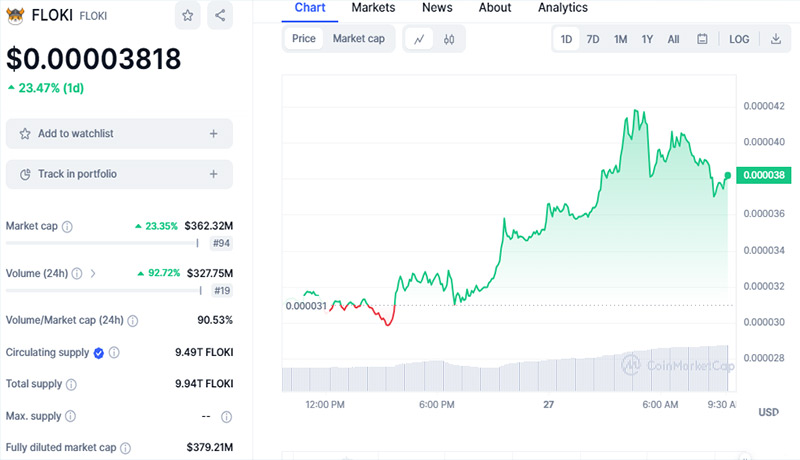Click the 9.94T FLOKI total supply value
Viewport: 800px width, 460px height.
pos(204,384)
